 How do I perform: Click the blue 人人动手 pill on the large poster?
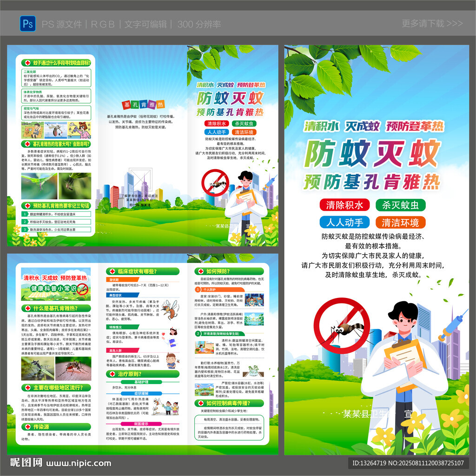[344, 222]
